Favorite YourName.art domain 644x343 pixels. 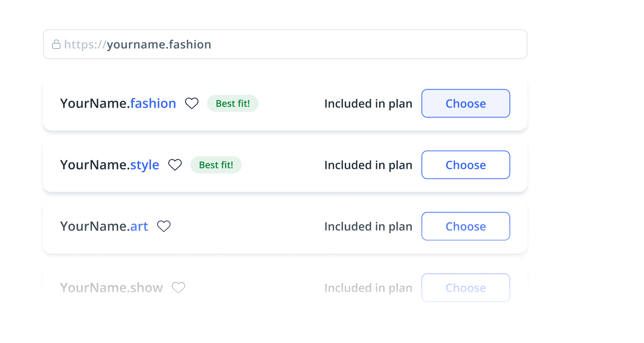164,226
